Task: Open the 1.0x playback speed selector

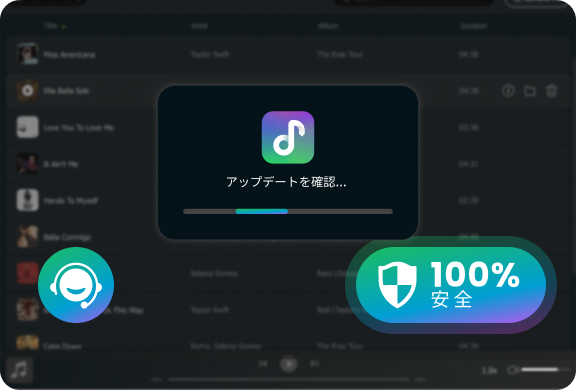Action: 490,371
